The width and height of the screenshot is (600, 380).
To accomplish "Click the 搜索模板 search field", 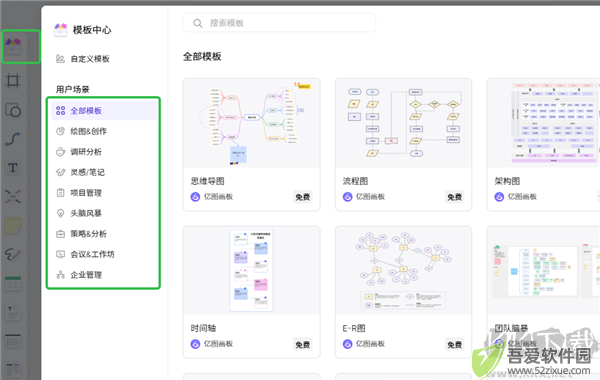I will 279,23.
